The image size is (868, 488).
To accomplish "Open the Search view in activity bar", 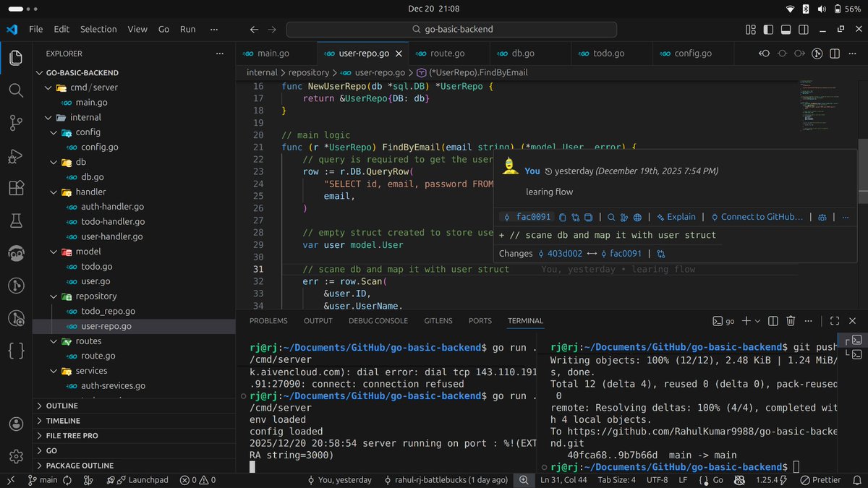I will (16, 90).
